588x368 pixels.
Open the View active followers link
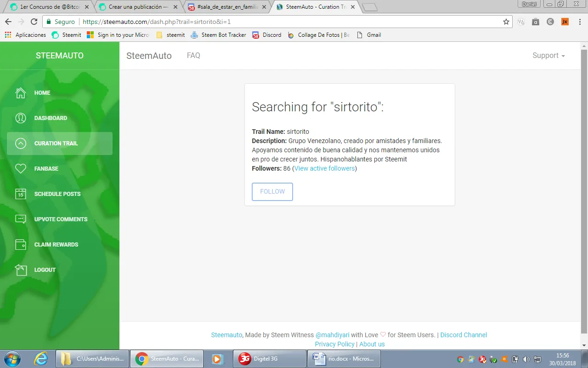(x=325, y=168)
